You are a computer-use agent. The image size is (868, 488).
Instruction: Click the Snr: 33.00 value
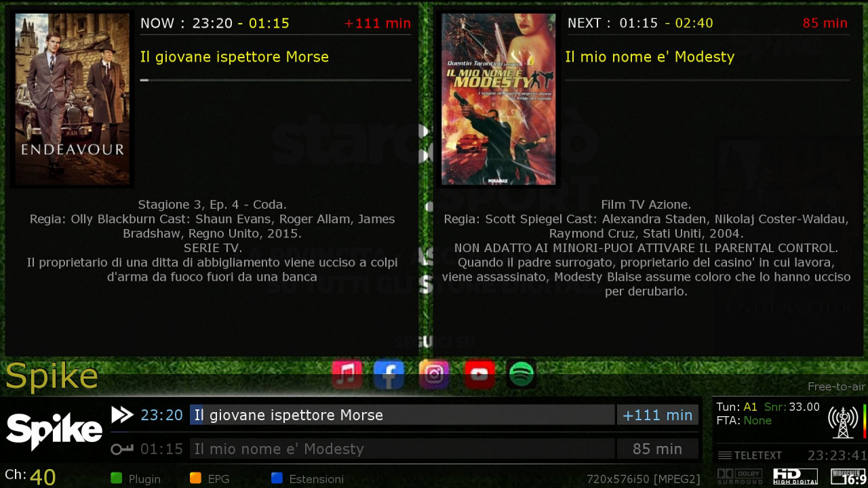(792, 407)
